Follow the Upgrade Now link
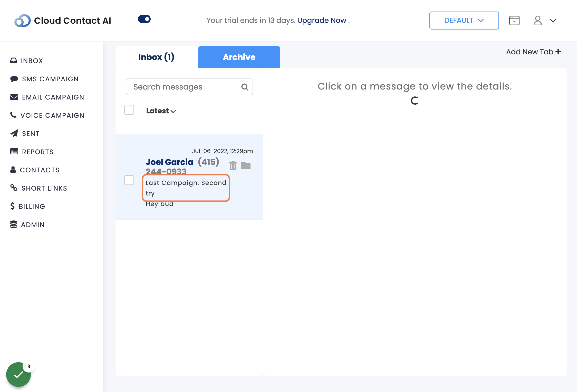The image size is (577, 392). pos(322,20)
